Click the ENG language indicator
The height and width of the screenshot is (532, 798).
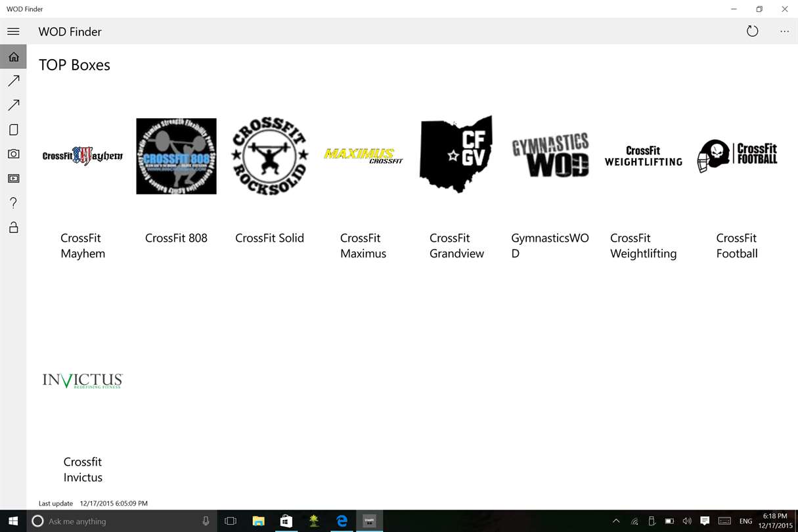tap(746, 521)
